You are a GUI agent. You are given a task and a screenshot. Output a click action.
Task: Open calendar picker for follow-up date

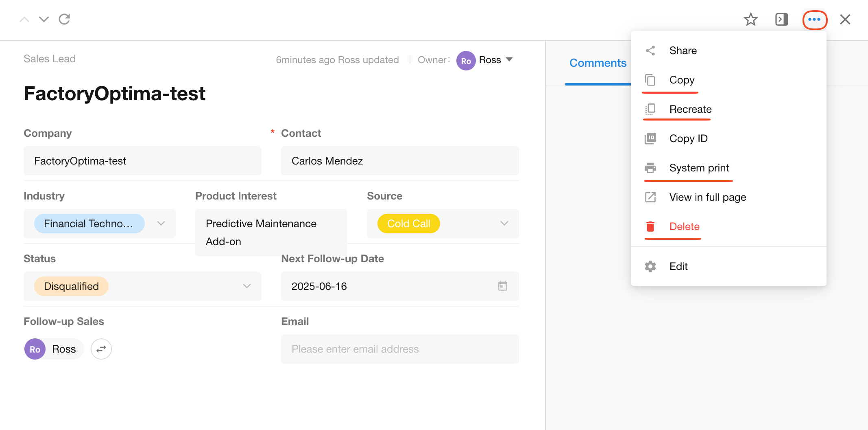coord(502,286)
